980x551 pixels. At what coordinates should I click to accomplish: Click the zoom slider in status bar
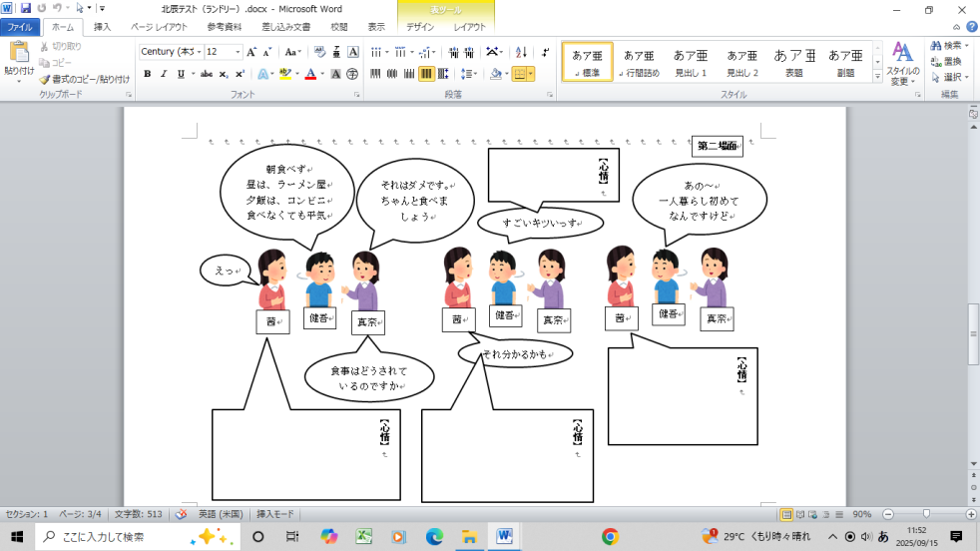[926, 514]
